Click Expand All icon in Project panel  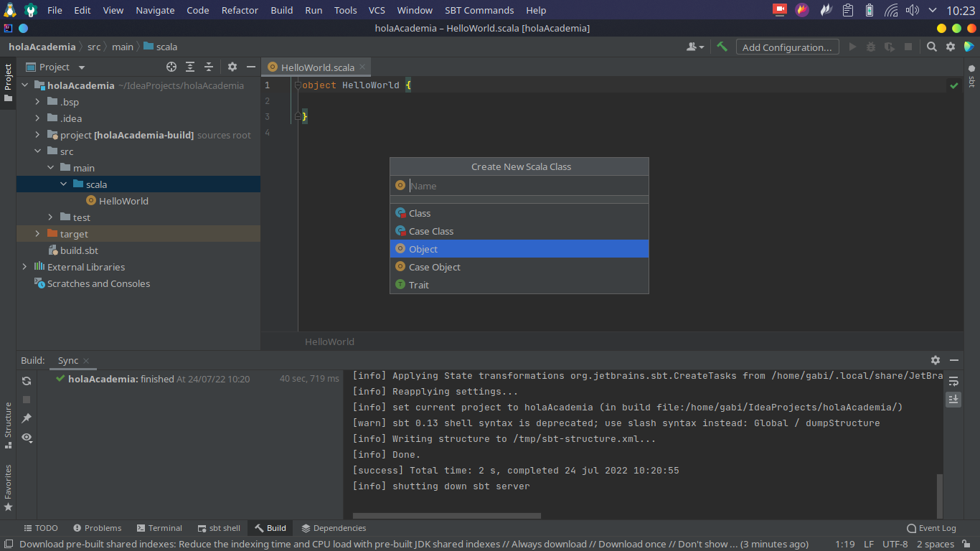click(x=190, y=67)
